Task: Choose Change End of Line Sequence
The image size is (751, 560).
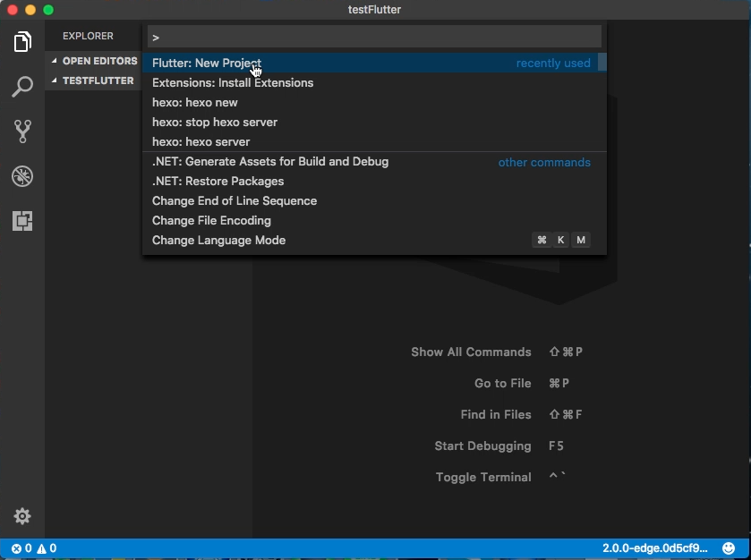Action: [x=374, y=200]
